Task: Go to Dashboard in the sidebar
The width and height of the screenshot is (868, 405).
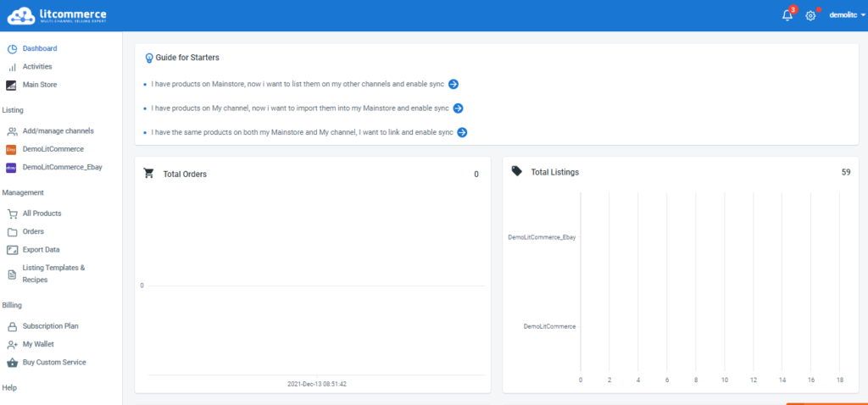Action: [x=39, y=48]
